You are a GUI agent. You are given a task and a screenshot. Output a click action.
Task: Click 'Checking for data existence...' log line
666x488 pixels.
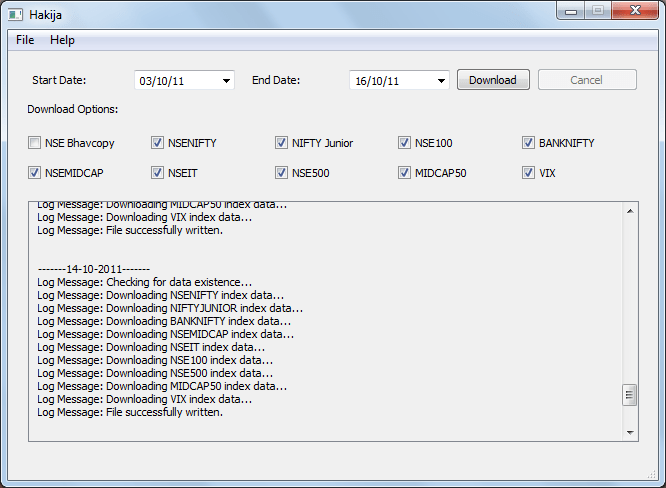coord(144,282)
